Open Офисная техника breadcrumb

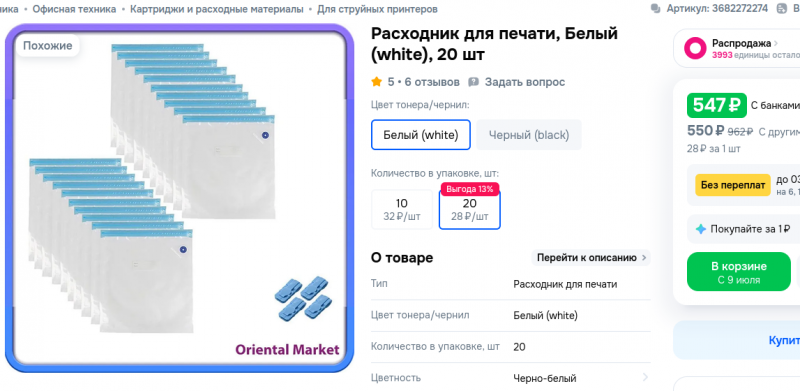(x=74, y=9)
